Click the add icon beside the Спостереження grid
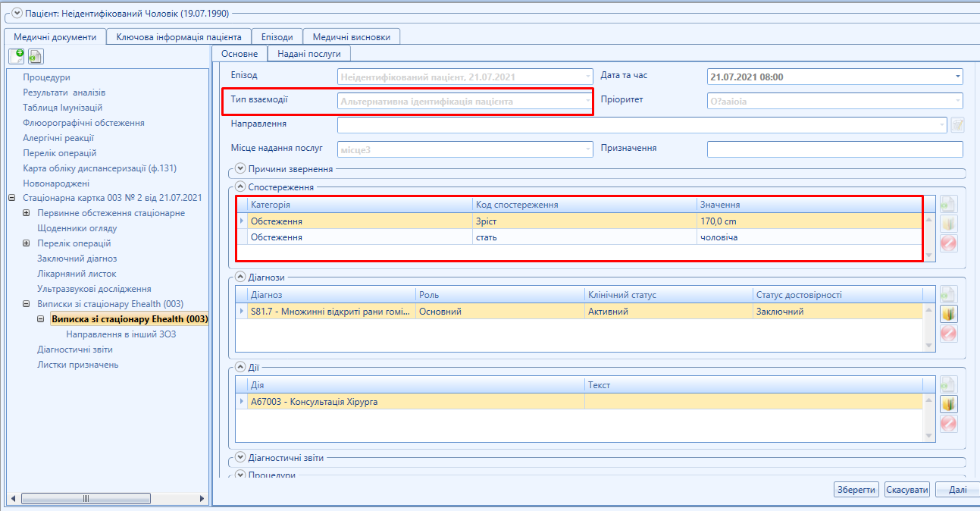 click(948, 204)
